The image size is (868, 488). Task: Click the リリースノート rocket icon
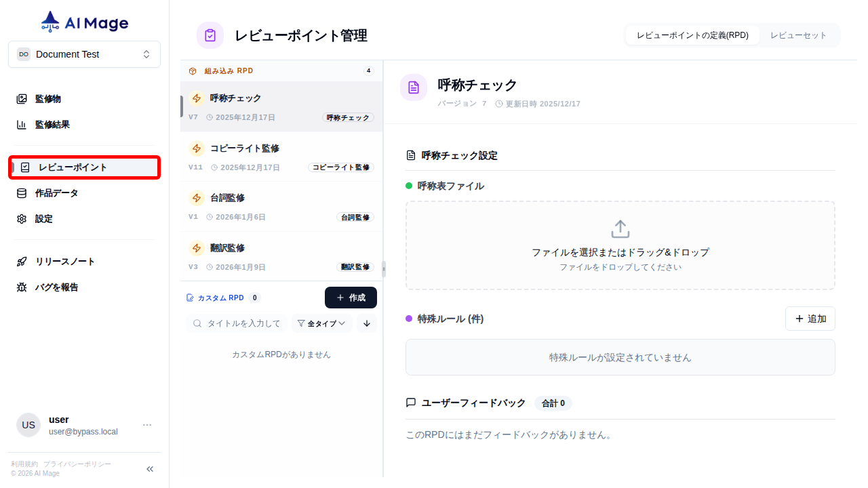click(x=22, y=261)
